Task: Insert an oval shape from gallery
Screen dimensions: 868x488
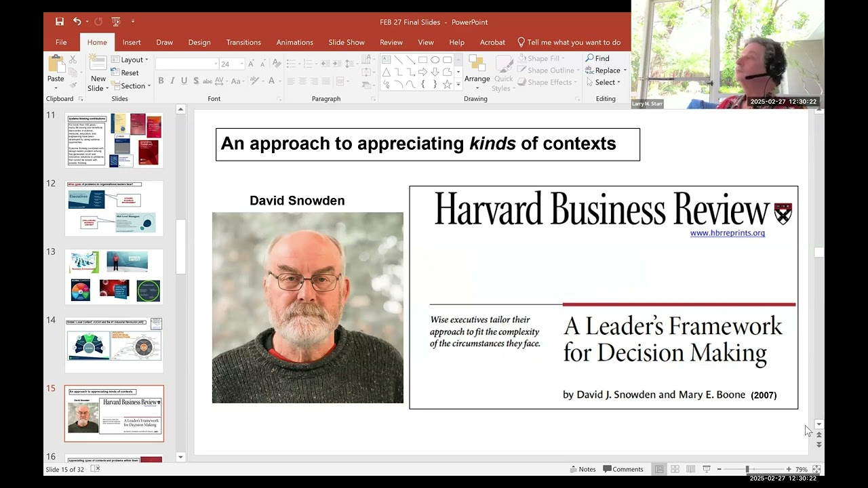Action: pos(435,60)
